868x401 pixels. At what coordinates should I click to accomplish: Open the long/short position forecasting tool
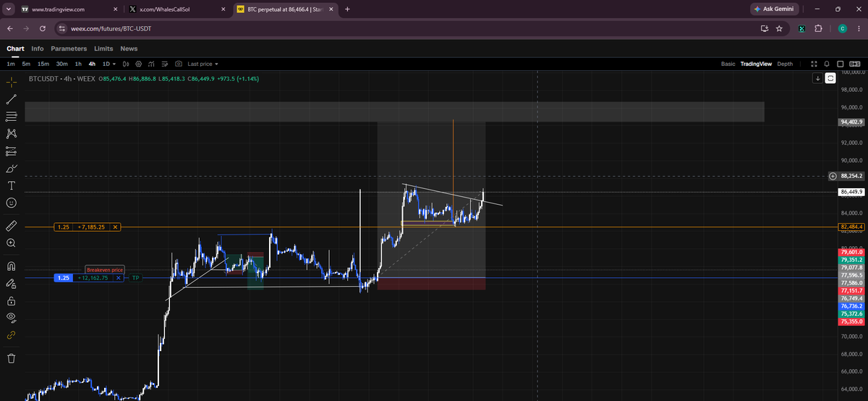[11, 151]
